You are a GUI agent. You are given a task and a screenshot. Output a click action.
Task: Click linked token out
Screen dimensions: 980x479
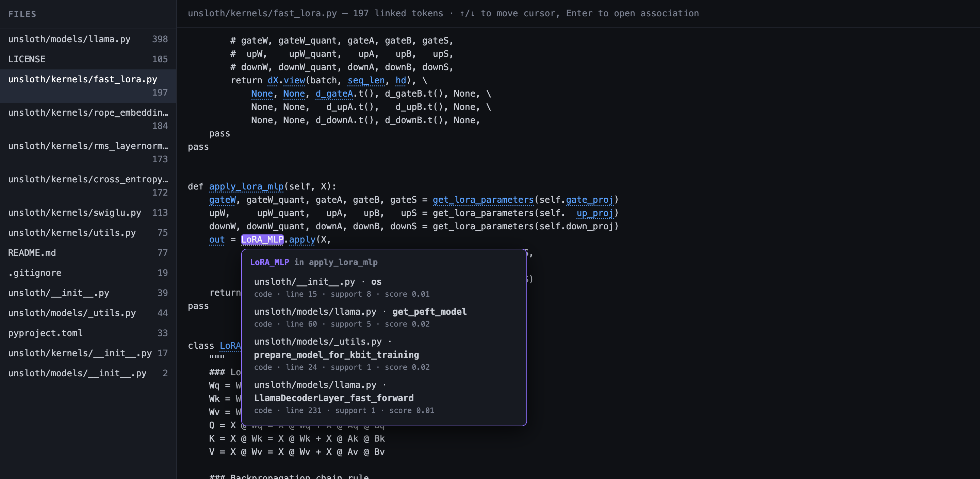coord(217,240)
